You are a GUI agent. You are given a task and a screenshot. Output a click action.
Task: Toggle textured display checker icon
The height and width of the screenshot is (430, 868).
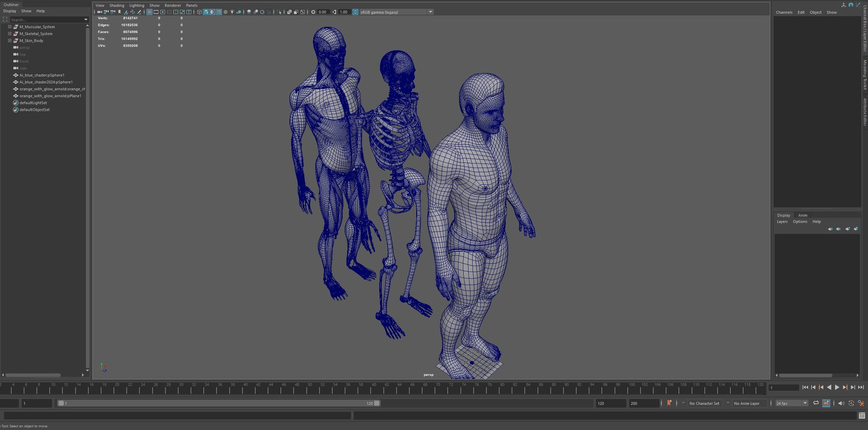[x=226, y=12]
